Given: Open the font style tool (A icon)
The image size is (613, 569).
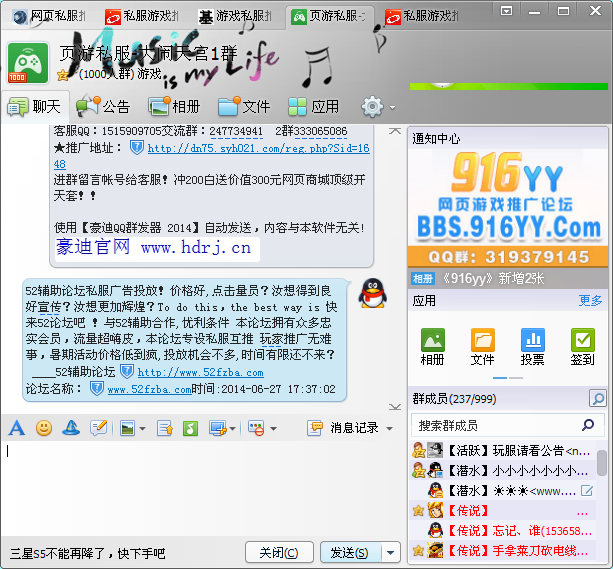Looking at the screenshot, I should (x=16, y=428).
